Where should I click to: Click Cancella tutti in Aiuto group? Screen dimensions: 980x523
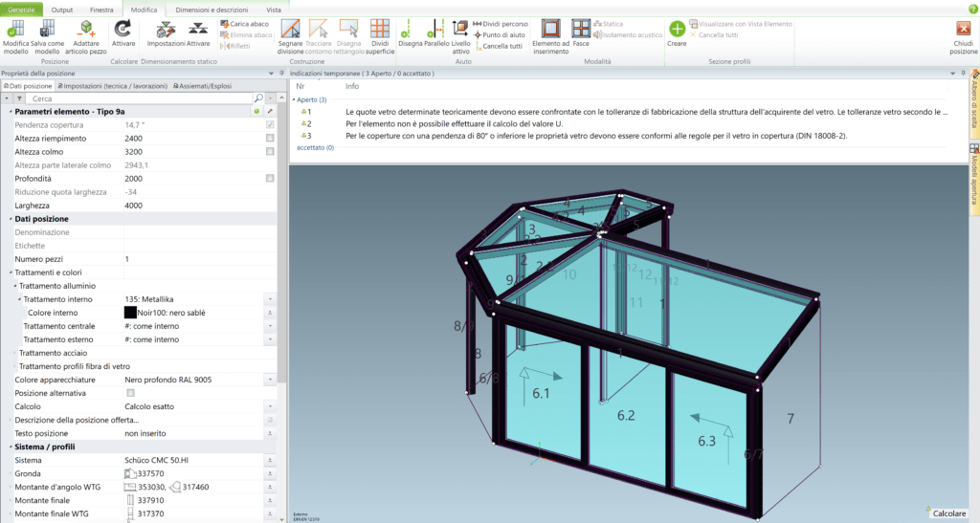pyautogui.click(x=498, y=46)
